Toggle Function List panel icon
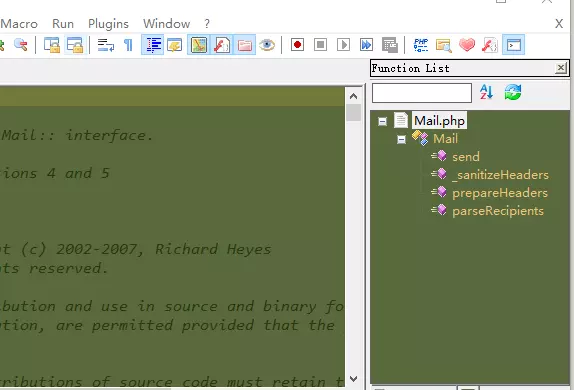This screenshot has width=574, height=390. point(222,45)
